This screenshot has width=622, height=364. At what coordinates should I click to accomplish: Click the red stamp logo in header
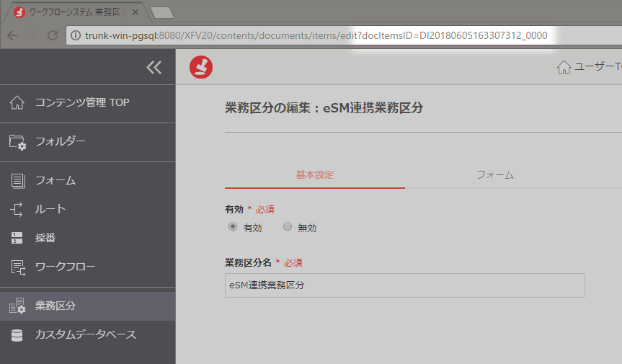coord(200,67)
